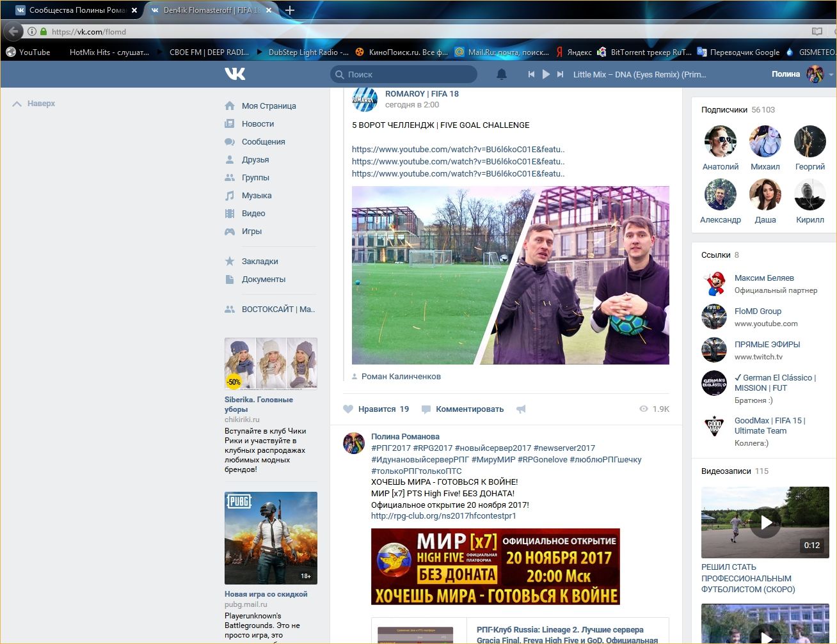Viewport: 837px width, 644px height.
Task: Go to the previous track in the header
Action: 531,74
